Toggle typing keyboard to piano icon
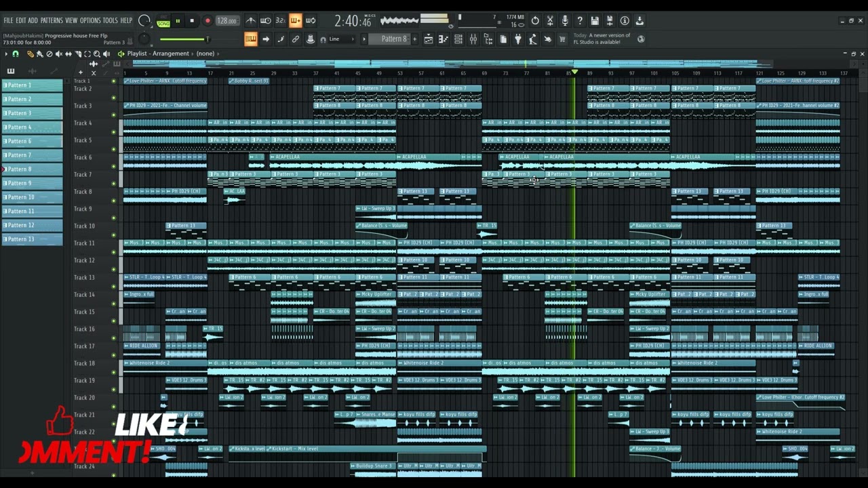The width and height of the screenshot is (868, 488). (251, 39)
